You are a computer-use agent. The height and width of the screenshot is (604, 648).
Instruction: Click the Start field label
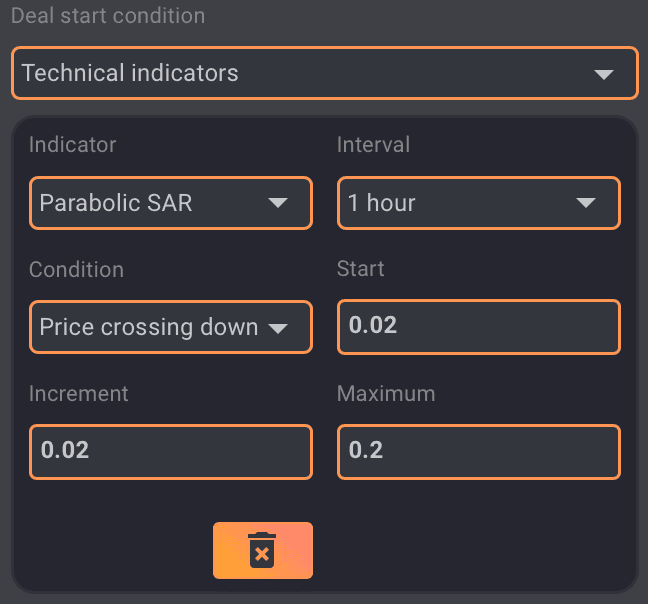pyautogui.click(x=360, y=269)
